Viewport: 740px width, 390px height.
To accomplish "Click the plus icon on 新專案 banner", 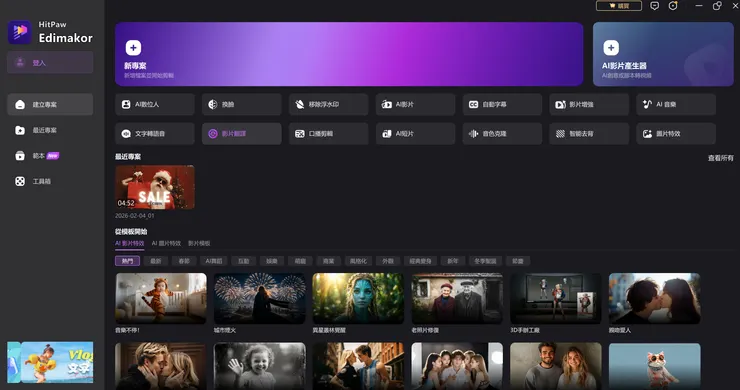I will click(133, 47).
